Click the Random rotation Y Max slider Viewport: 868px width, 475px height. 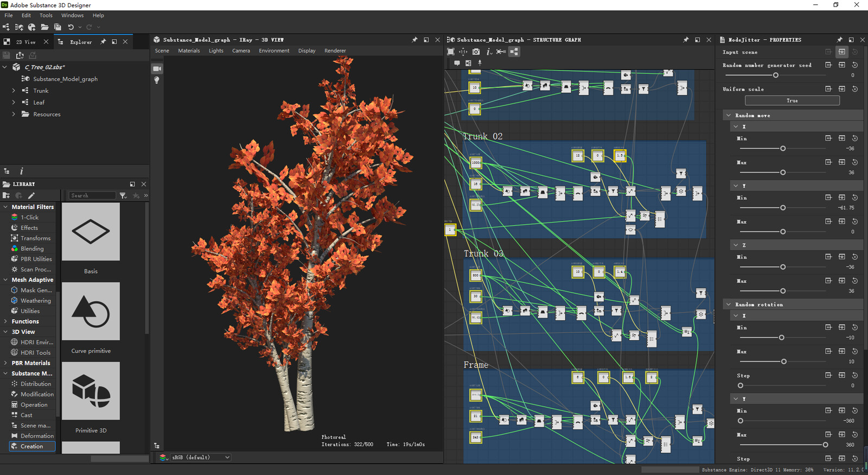(783, 445)
